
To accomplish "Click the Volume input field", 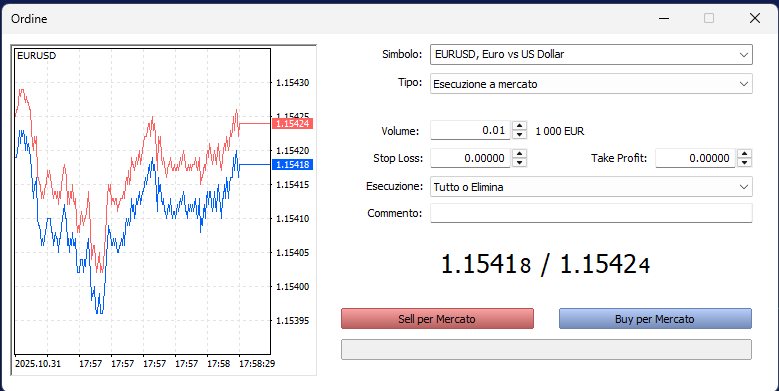I will [470, 130].
